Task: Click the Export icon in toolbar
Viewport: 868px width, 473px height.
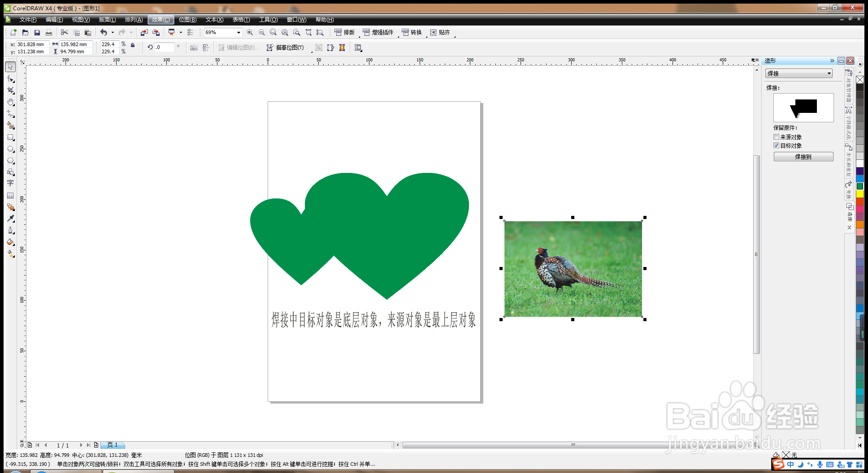Action: point(156,32)
